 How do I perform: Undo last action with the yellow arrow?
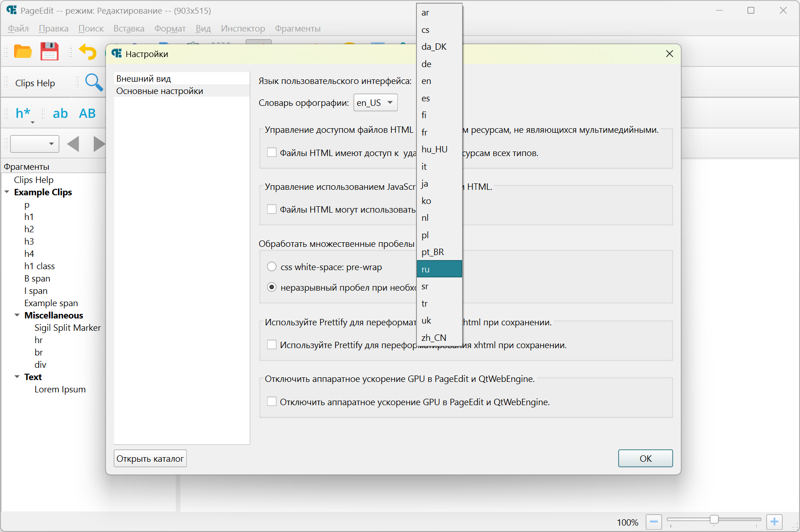[x=87, y=52]
